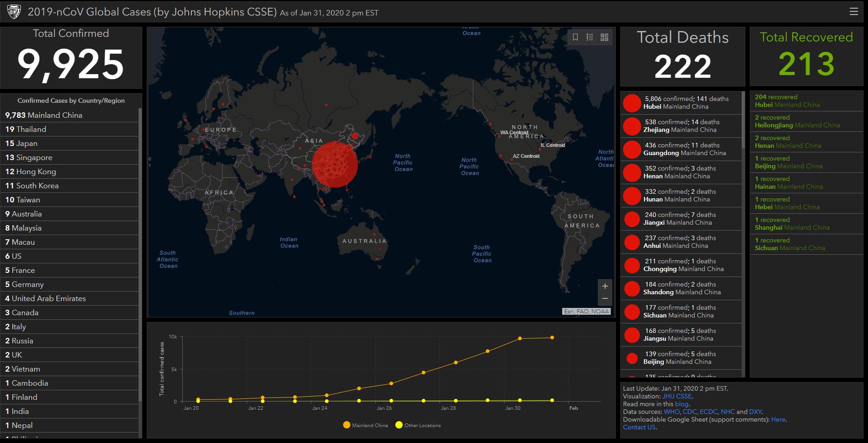
Task: Select 204 recovered Hubei entry
Action: (806, 101)
